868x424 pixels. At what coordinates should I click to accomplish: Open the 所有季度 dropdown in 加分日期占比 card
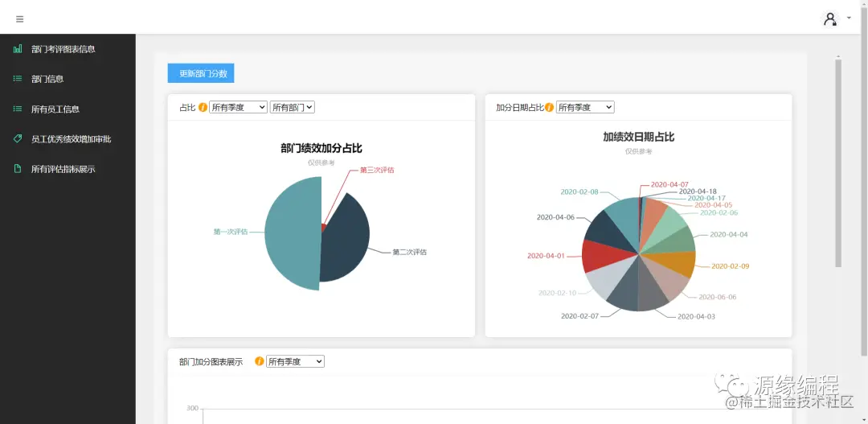[585, 108]
